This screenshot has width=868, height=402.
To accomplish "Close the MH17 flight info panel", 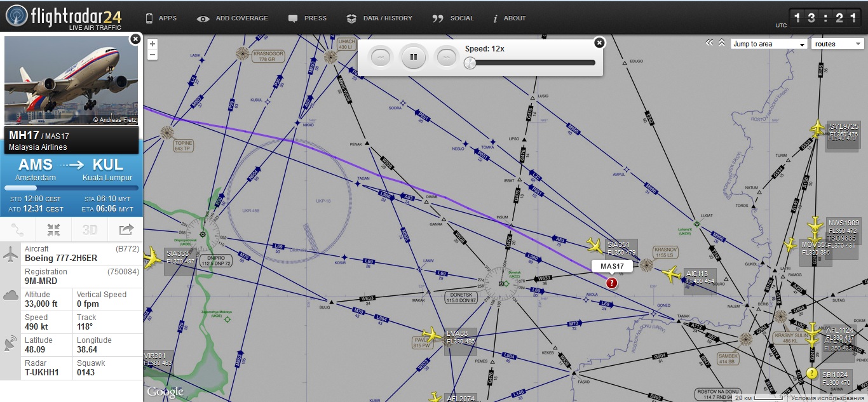I will (x=135, y=39).
